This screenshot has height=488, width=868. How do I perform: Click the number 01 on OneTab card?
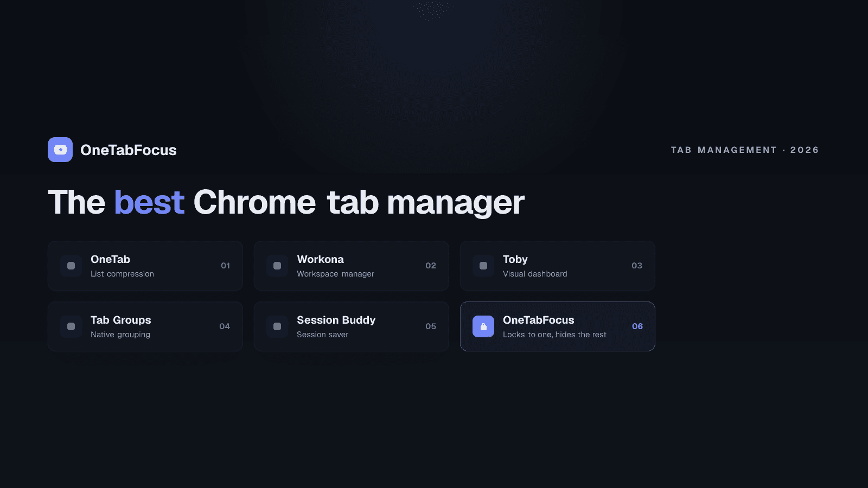225,266
